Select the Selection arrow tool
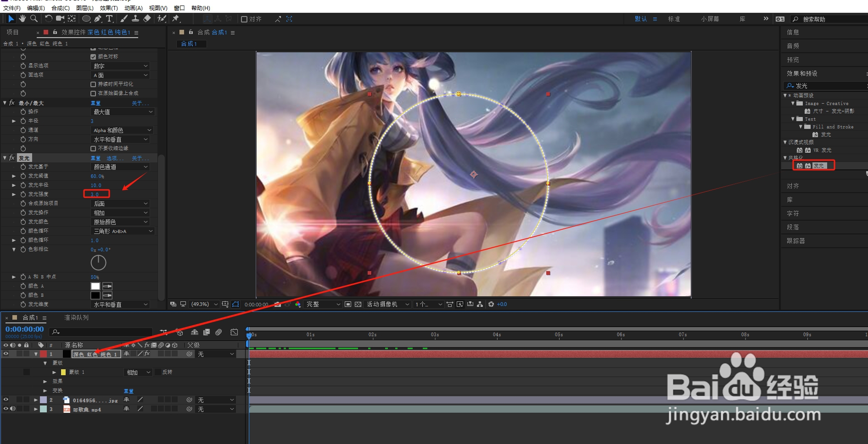The image size is (868, 444). pyautogui.click(x=11, y=18)
